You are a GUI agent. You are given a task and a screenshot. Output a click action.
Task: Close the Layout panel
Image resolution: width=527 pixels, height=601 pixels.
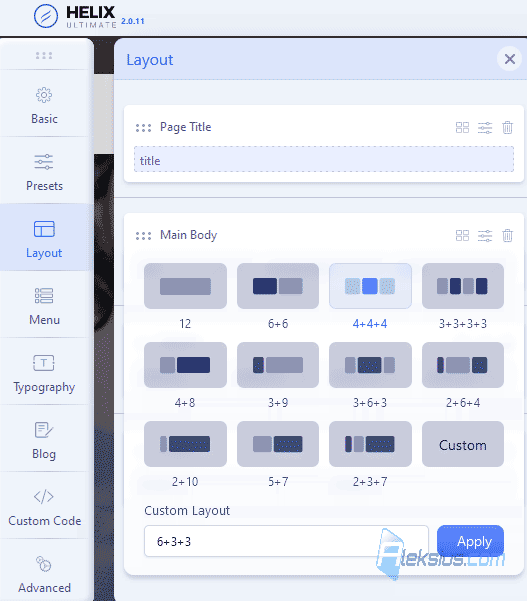509,59
